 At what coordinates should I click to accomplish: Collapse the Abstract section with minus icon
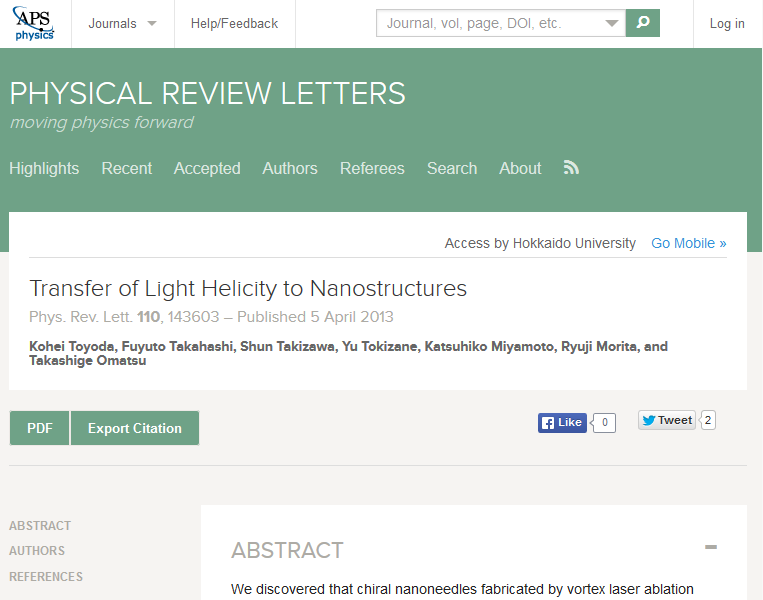tap(710, 547)
